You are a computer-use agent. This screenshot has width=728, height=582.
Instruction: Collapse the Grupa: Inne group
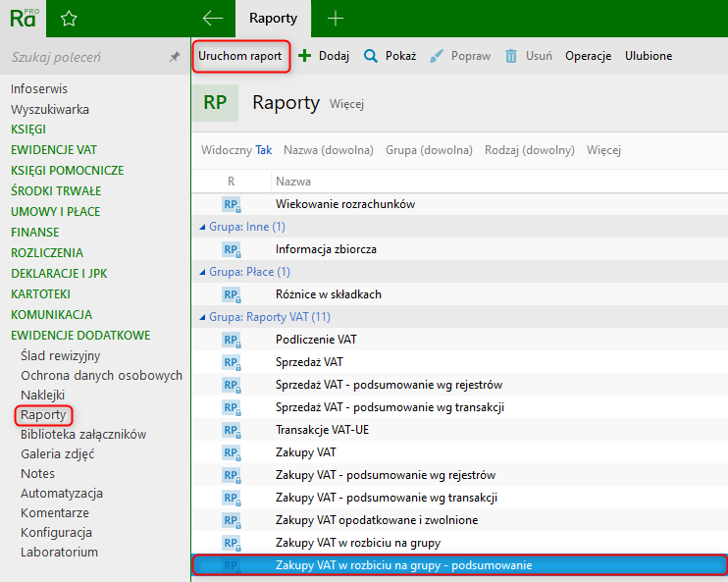pyautogui.click(x=201, y=227)
